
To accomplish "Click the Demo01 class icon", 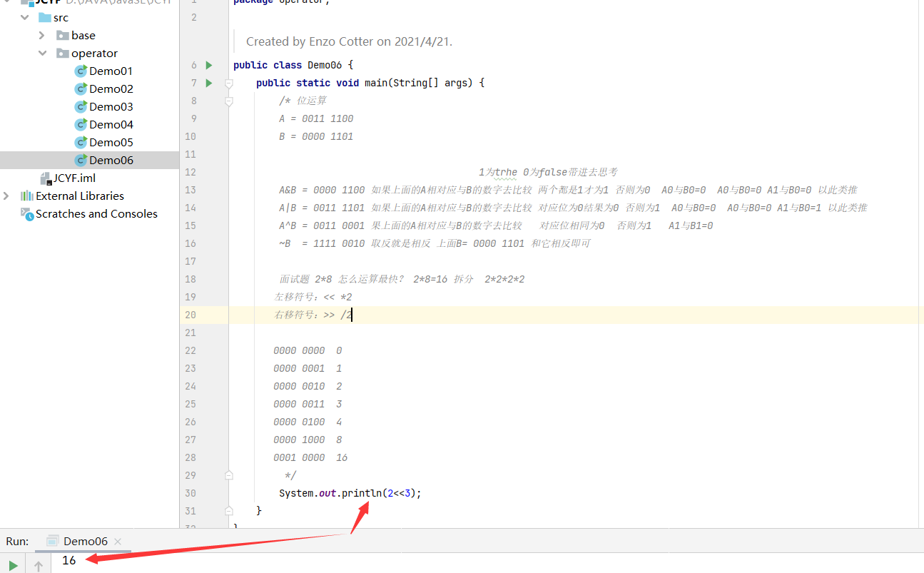I will point(81,71).
